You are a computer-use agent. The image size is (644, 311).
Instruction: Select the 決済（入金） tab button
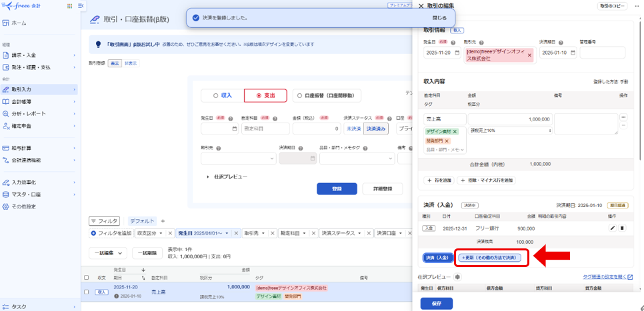438,258
